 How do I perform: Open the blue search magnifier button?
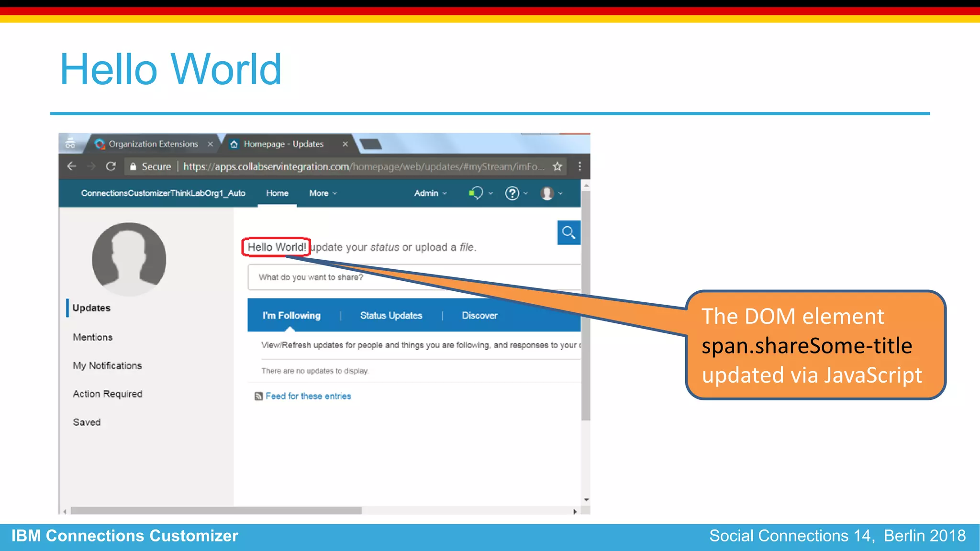[568, 232]
